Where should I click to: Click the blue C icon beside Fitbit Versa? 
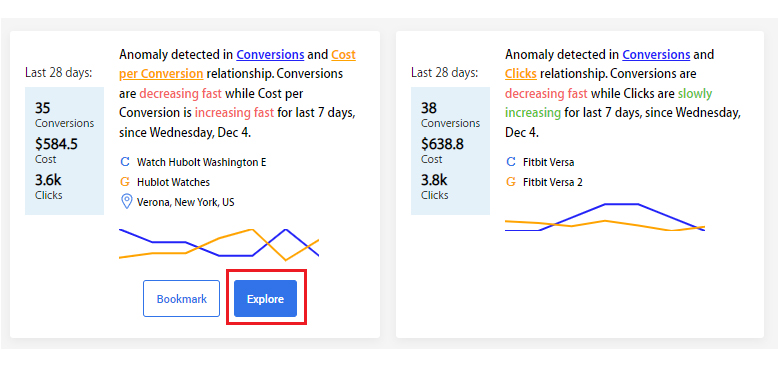(x=511, y=162)
